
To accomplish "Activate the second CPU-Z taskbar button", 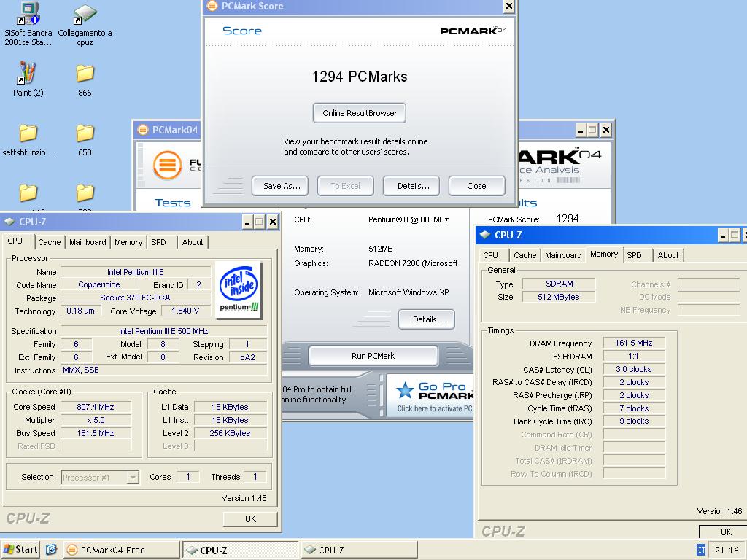I will [x=359, y=550].
